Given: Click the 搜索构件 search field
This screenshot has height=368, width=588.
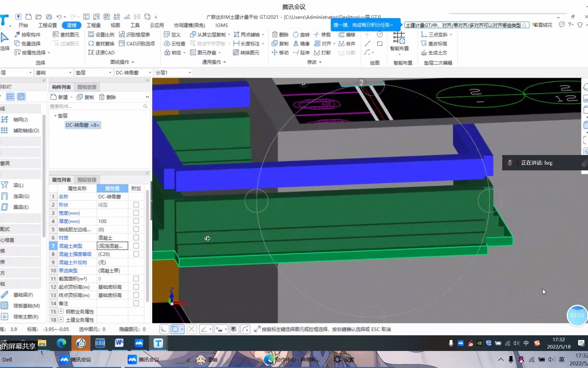Looking at the screenshot, I should [x=98, y=106].
